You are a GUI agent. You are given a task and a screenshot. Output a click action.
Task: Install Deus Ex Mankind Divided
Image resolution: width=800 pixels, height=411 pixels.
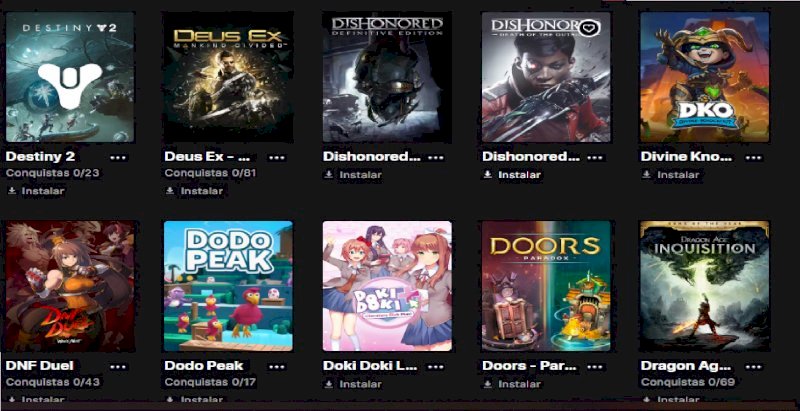point(195,191)
